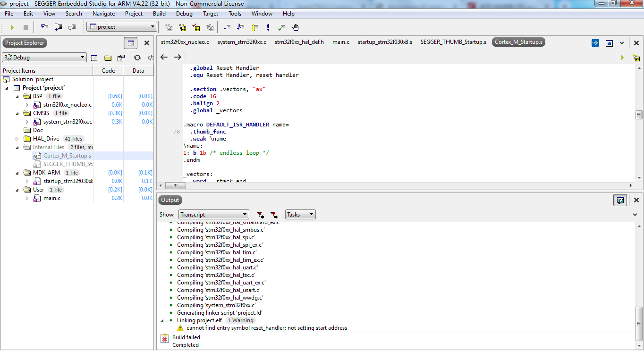Collapse the BSP folder
This screenshot has width=644, height=351.
point(17,96)
